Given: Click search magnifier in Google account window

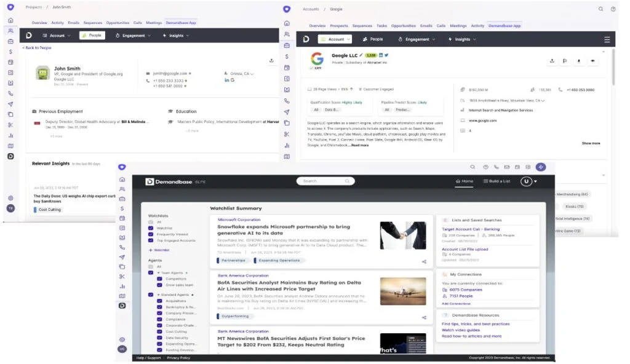Looking at the screenshot, I should click(x=600, y=9).
